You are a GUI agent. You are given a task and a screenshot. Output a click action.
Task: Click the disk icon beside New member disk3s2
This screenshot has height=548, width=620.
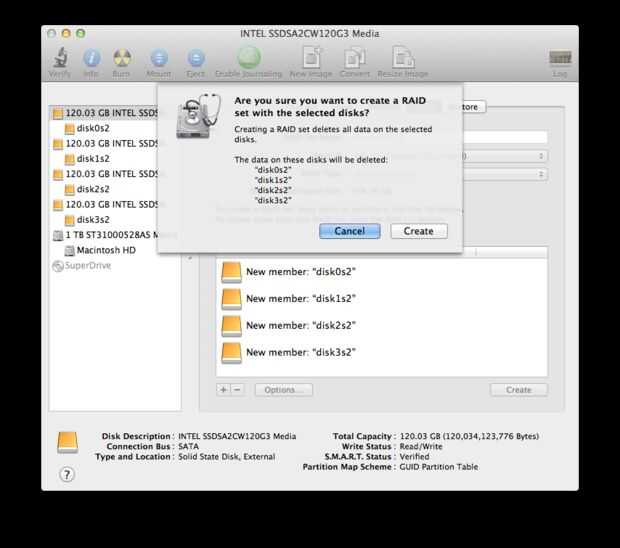tap(231, 353)
